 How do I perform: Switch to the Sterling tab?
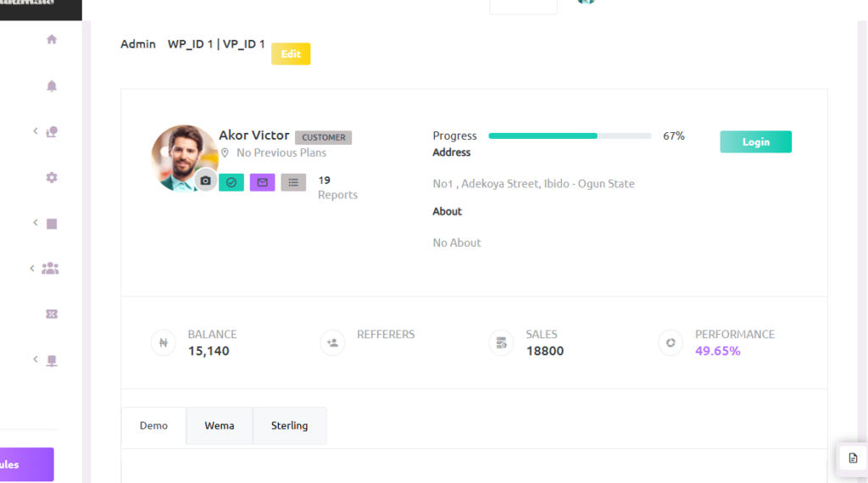pos(289,425)
